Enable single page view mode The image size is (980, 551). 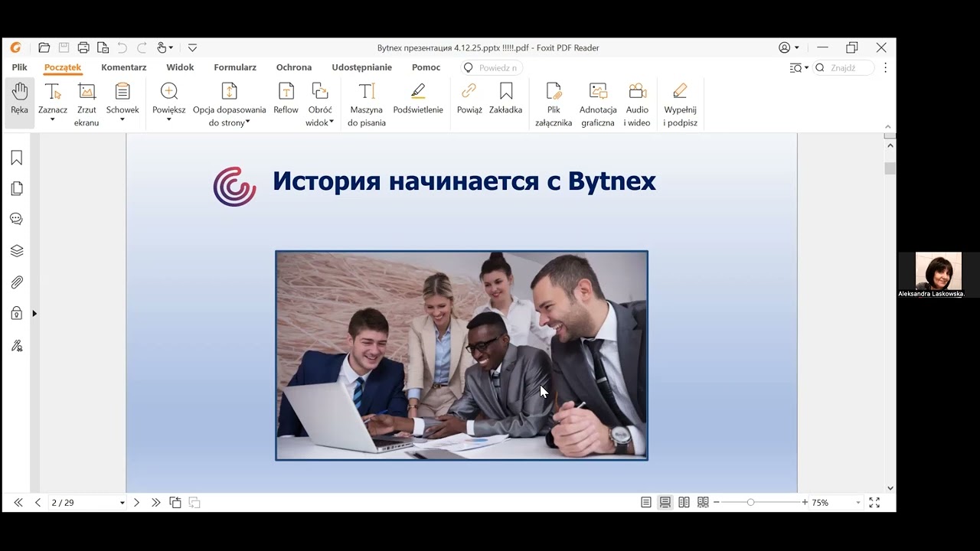pos(646,503)
